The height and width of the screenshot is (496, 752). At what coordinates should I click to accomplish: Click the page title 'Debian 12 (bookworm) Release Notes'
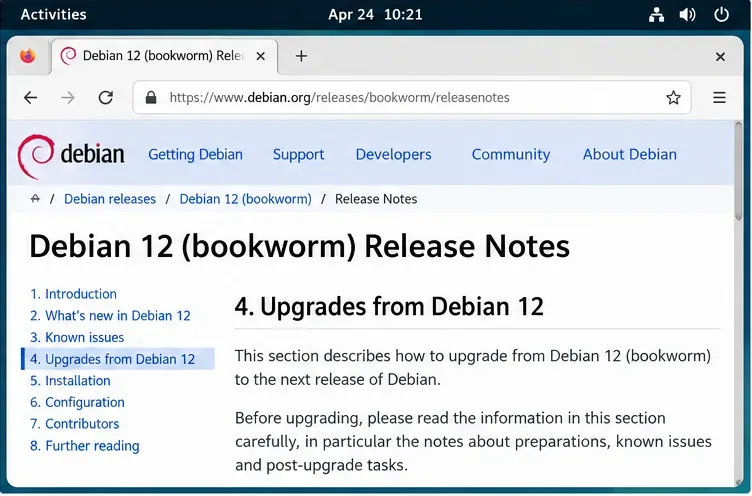tap(299, 246)
